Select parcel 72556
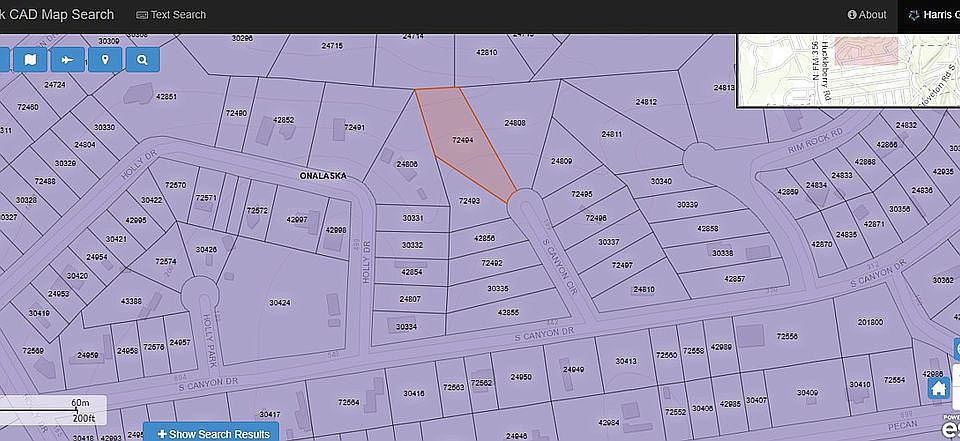Image resolution: width=960 pixels, height=441 pixels. [787, 336]
